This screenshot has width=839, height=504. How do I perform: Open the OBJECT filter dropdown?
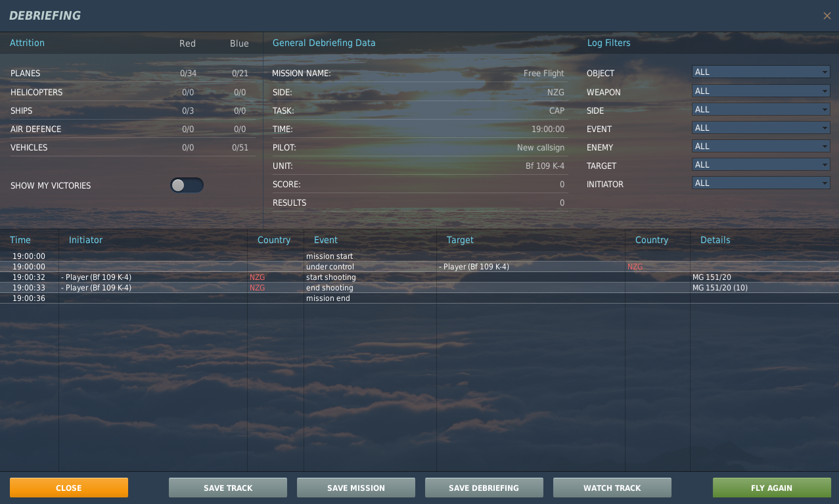click(760, 72)
